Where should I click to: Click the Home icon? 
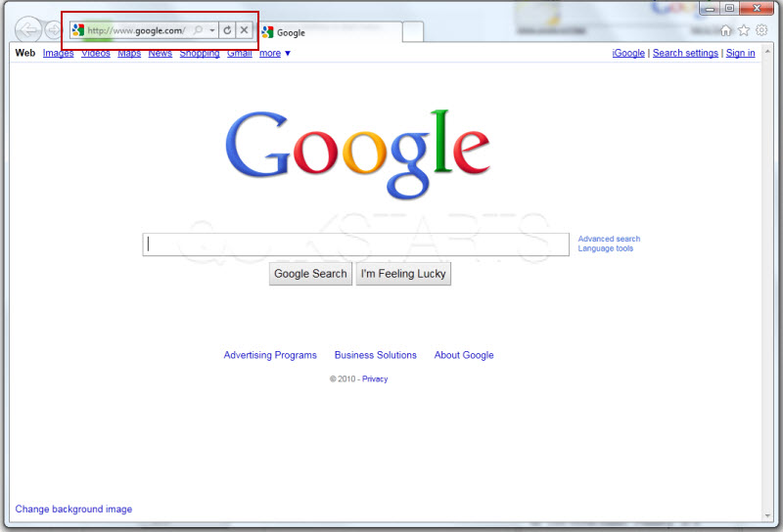click(x=726, y=30)
